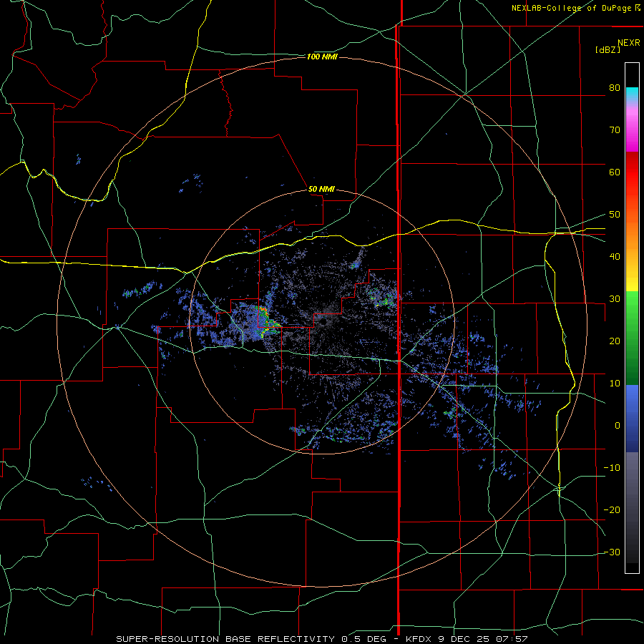
Task: Click the 70 value on dBZ scale
Action: (x=615, y=130)
